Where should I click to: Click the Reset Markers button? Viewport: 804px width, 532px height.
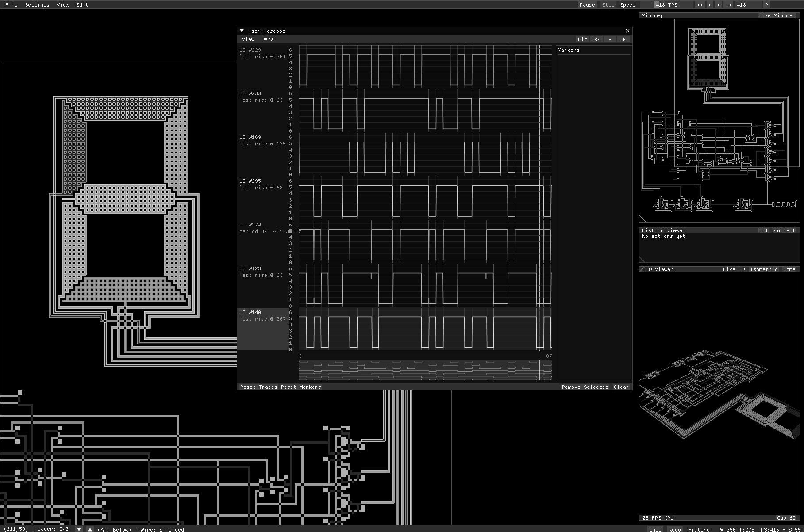coord(301,387)
